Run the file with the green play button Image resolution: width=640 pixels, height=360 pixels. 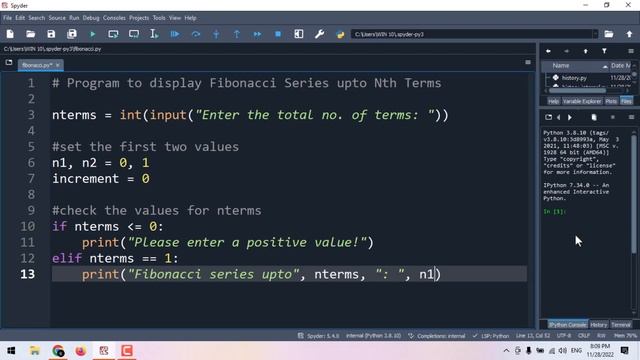pos(93,34)
